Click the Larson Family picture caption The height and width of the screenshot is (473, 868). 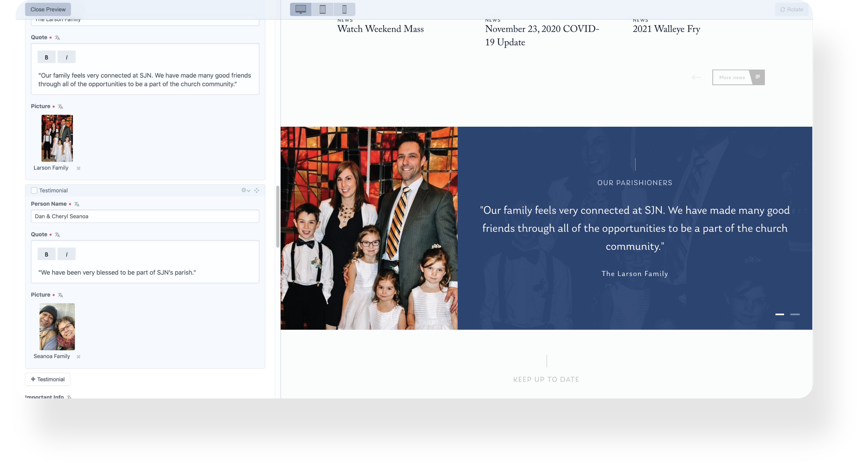(x=51, y=168)
